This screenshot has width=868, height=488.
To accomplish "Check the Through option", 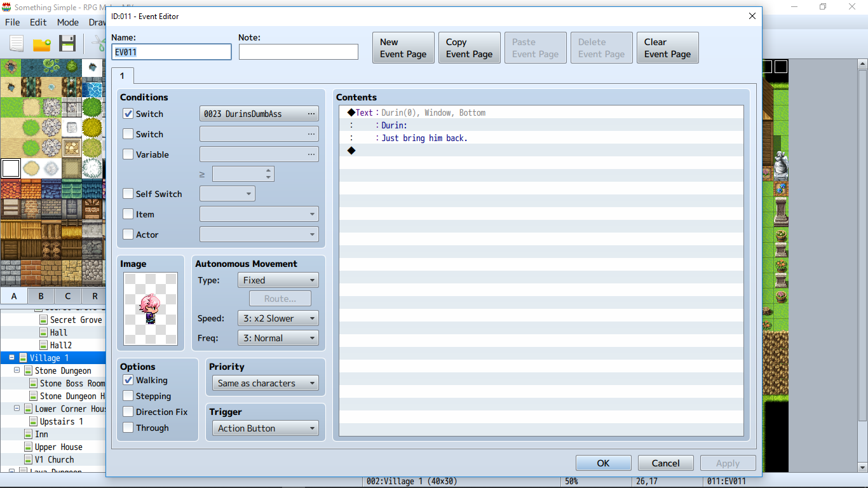I will 128,428.
